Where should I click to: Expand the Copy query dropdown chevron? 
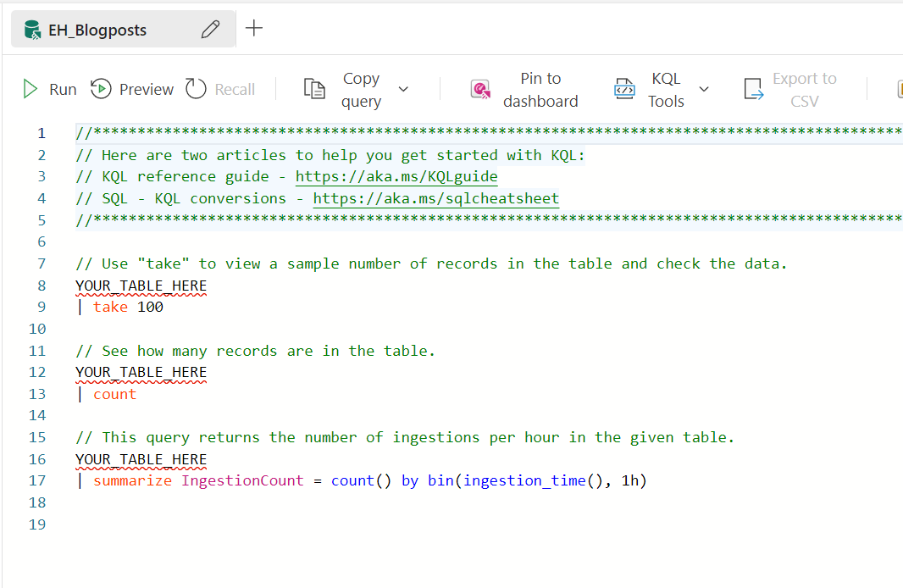click(x=404, y=88)
